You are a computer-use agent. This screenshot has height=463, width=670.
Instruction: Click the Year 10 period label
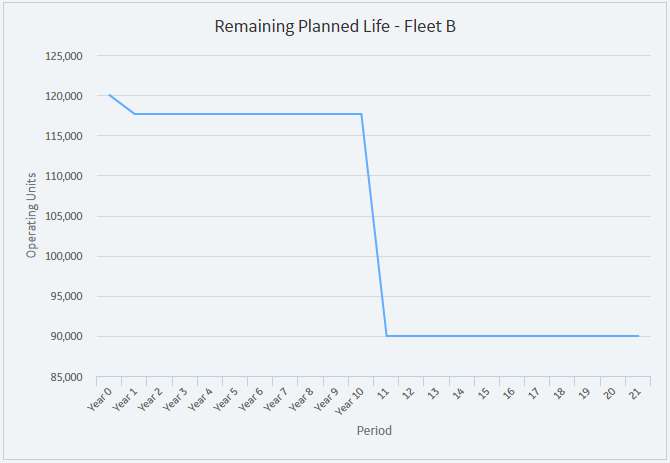(x=349, y=401)
